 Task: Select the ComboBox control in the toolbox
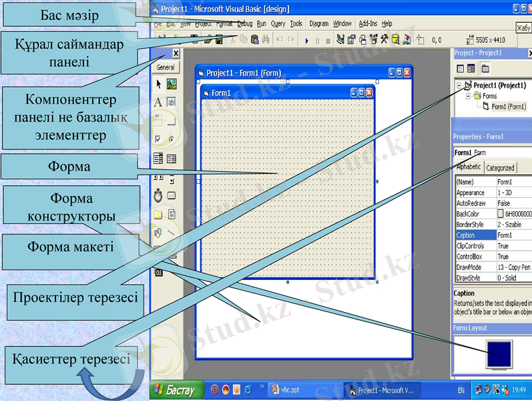pyautogui.click(x=158, y=158)
